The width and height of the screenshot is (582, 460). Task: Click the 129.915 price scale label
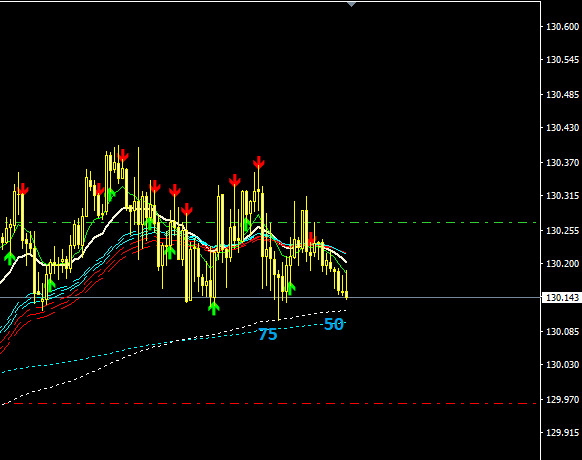tap(562, 433)
